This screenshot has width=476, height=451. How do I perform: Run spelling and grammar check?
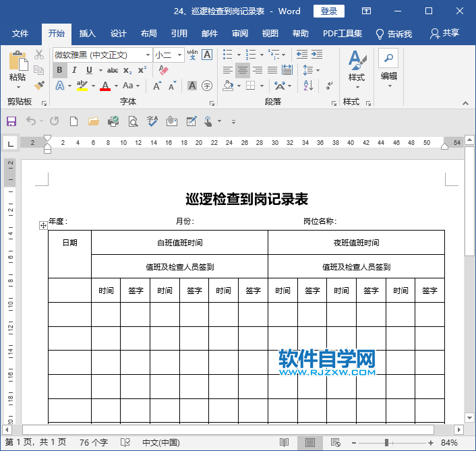point(152,121)
